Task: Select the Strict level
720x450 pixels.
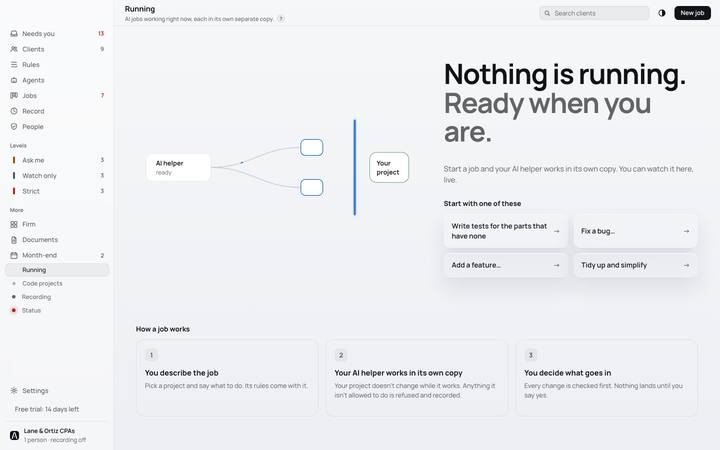Action: 57,191
